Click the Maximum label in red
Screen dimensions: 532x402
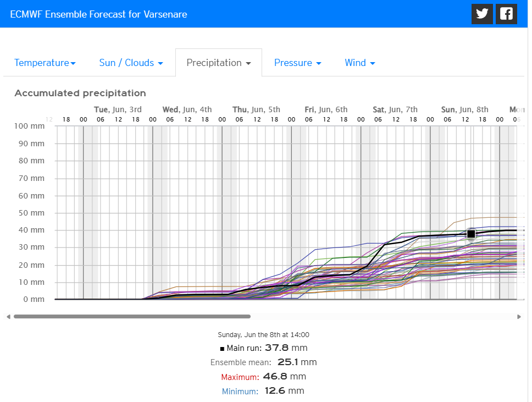pos(240,377)
